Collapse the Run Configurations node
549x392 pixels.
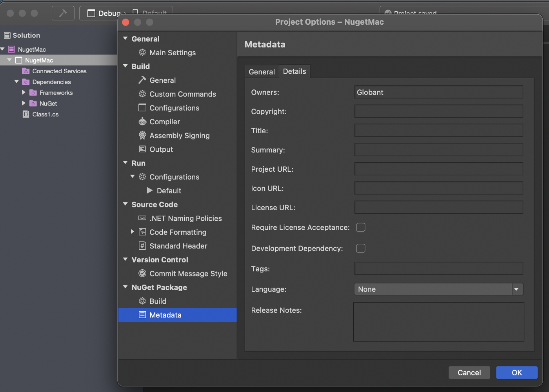[133, 176]
